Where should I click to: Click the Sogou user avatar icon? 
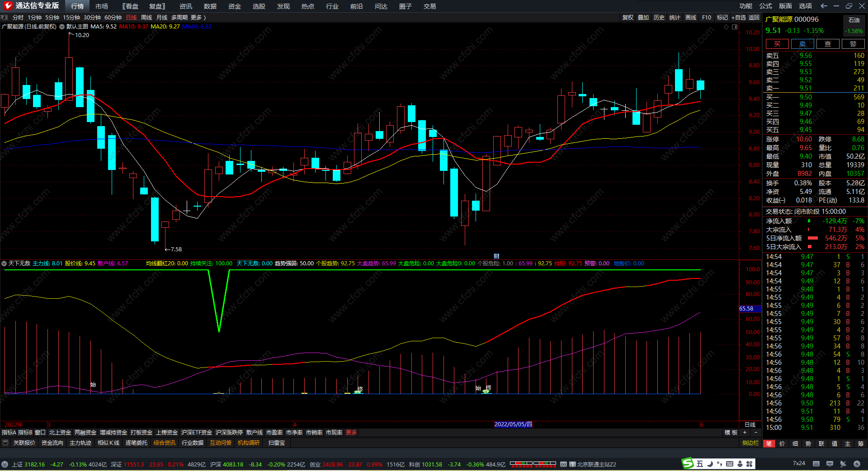pos(740,464)
